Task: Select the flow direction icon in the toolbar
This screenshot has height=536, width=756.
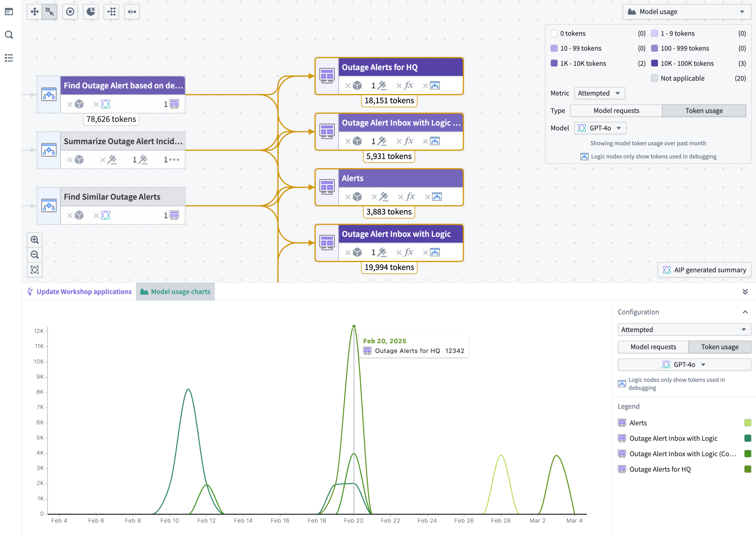Action: (x=132, y=12)
